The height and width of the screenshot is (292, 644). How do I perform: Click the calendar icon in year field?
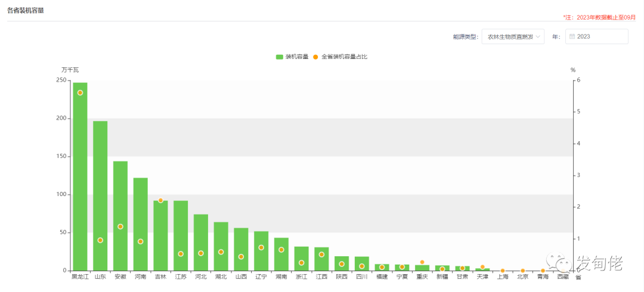[572, 36]
